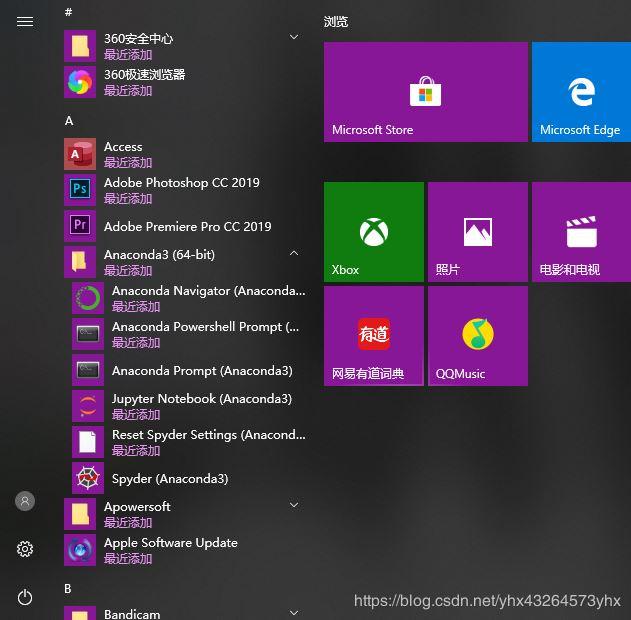Select Anaconda Powershell Prompt entry text
The width and height of the screenshot is (631, 620).
coord(206,327)
